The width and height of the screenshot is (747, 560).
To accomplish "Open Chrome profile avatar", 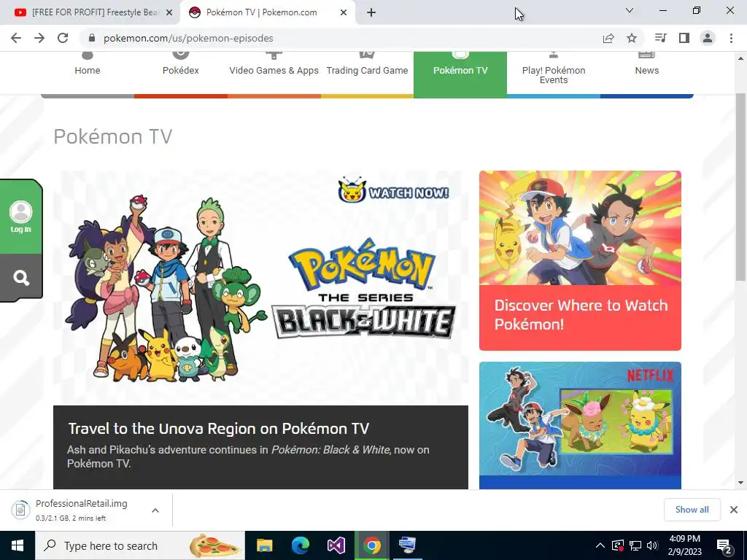I will [x=708, y=38].
